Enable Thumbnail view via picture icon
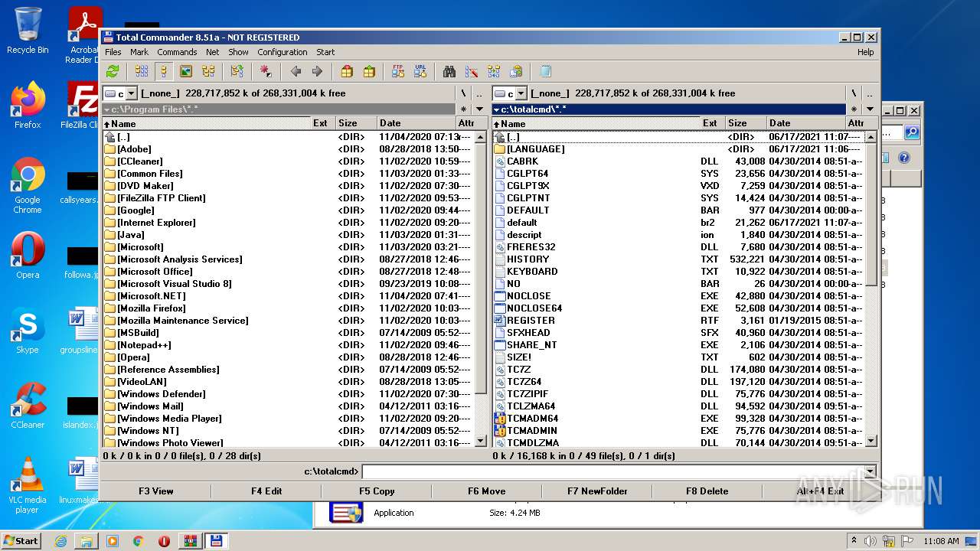The height and width of the screenshot is (551, 980). (185, 71)
